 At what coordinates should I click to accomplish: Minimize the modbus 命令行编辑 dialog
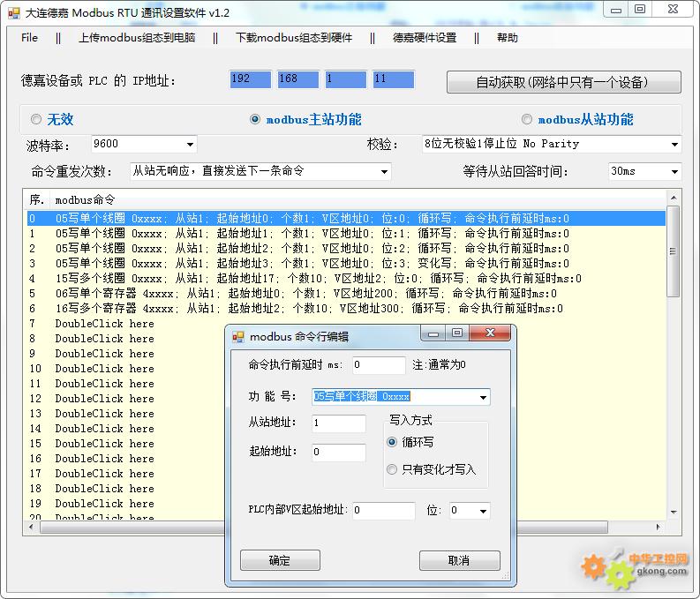click(433, 333)
